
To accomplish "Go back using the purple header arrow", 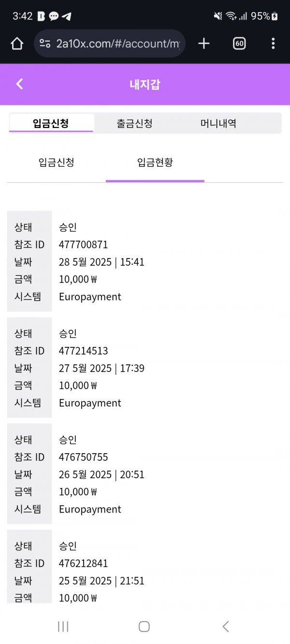I will [19, 84].
